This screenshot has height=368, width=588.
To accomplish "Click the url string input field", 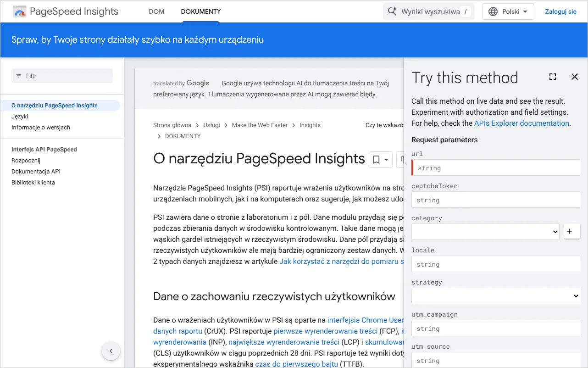I will tap(496, 167).
